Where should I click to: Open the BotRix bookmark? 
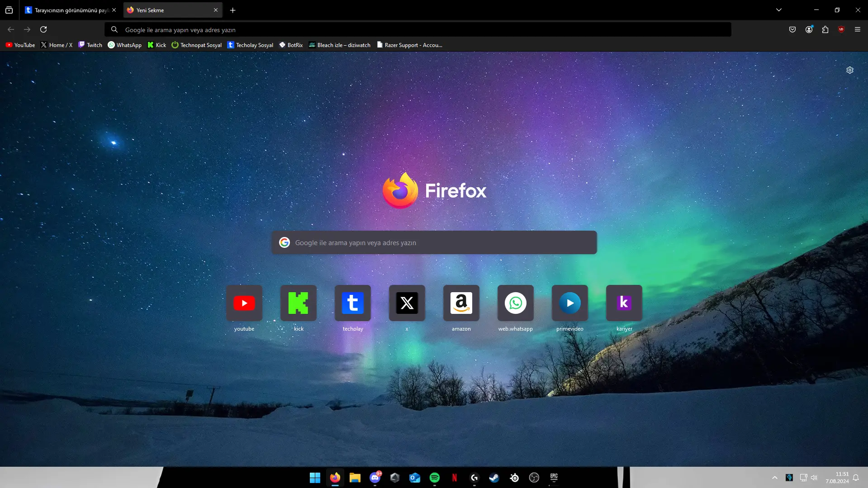[291, 45]
